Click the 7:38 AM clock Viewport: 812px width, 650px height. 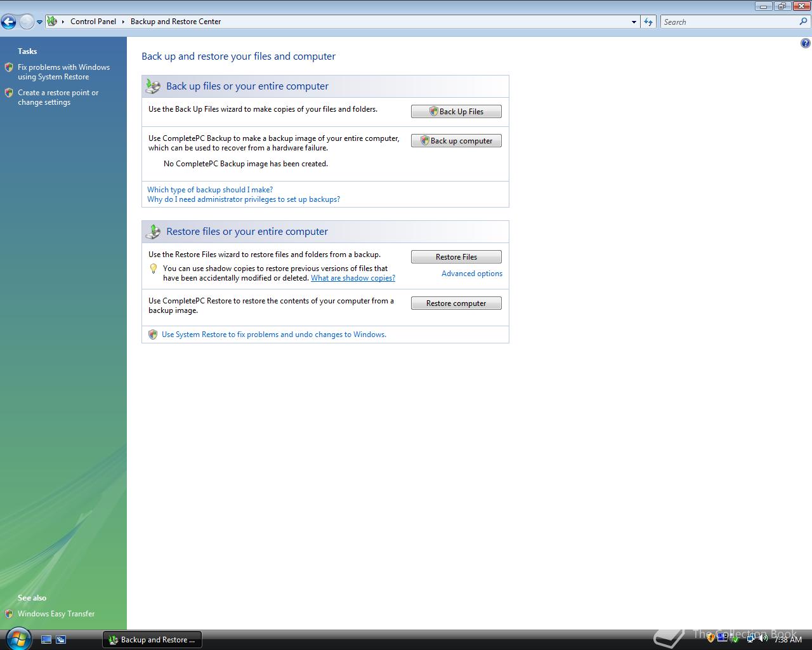(x=788, y=640)
